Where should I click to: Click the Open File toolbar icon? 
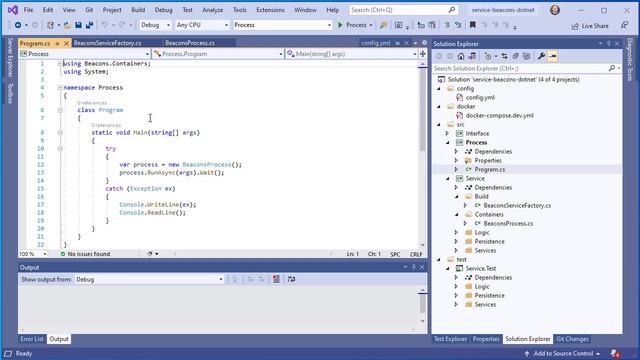(x=67, y=25)
